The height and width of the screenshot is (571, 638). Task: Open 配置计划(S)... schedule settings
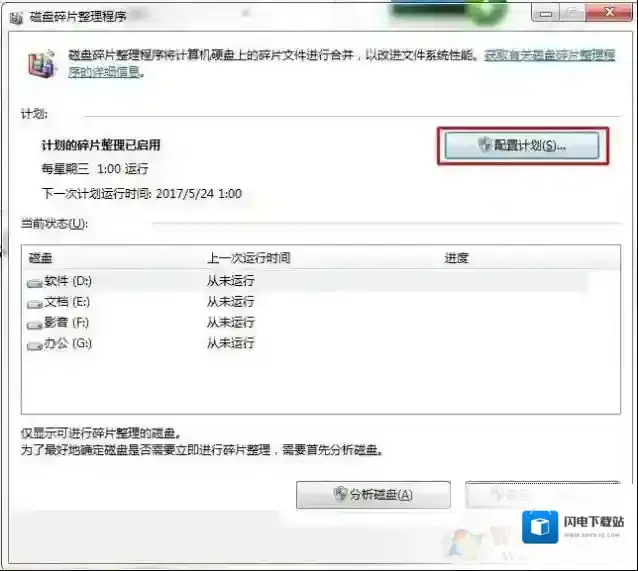[523, 146]
